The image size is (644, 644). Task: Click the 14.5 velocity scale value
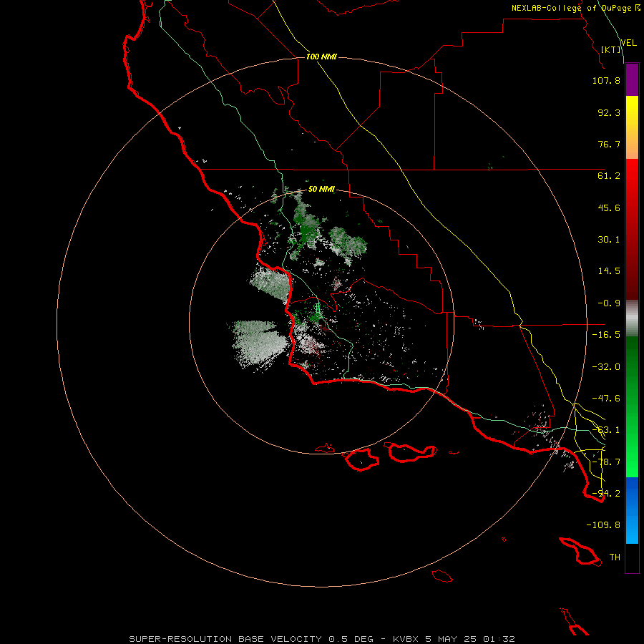coord(609,271)
